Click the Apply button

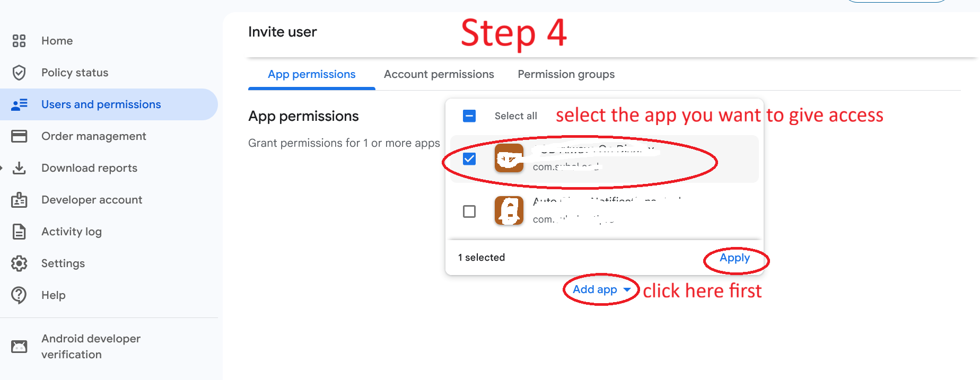click(x=734, y=258)
